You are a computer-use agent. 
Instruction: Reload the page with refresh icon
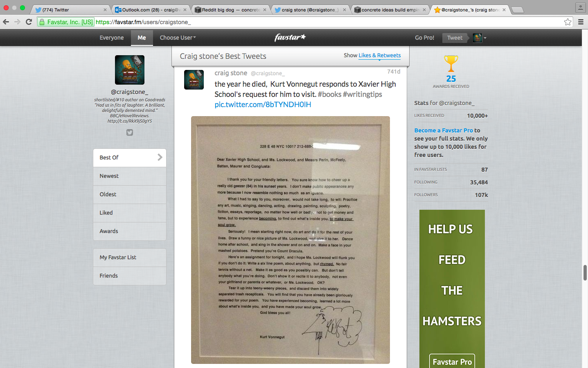pyautogui.click(x=29, y=22)
